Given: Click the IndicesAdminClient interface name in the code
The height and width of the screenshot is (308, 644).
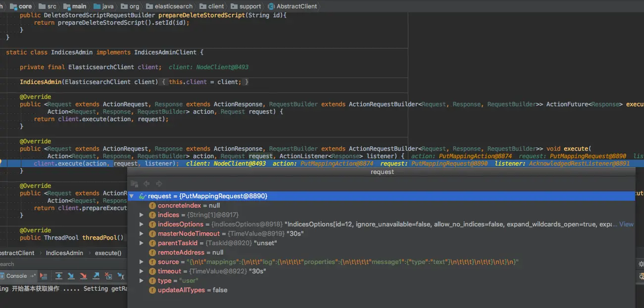Looking at the screenshot, I should click(x=165, y=52).
